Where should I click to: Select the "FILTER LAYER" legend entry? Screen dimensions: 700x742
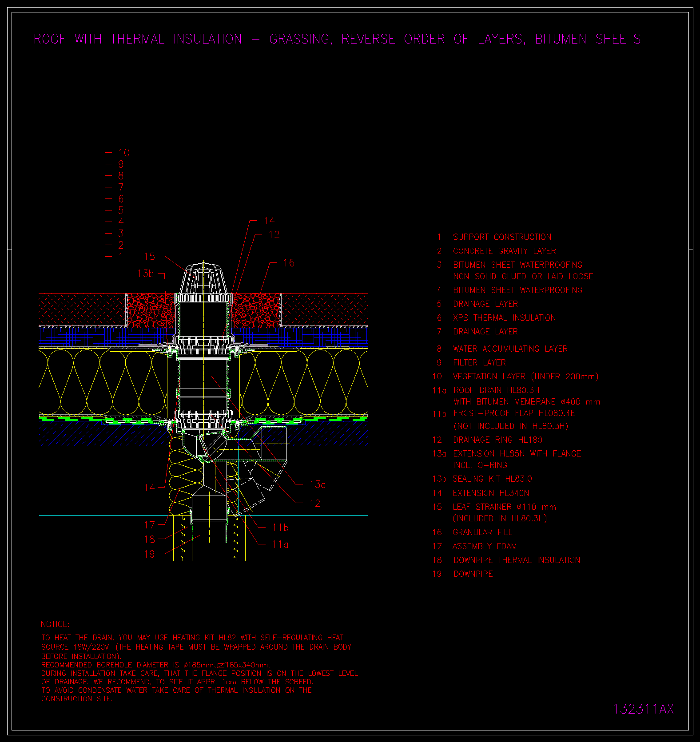point(479,362)
